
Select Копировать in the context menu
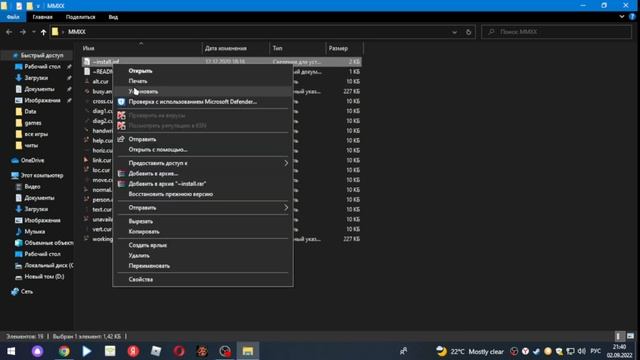144,231
